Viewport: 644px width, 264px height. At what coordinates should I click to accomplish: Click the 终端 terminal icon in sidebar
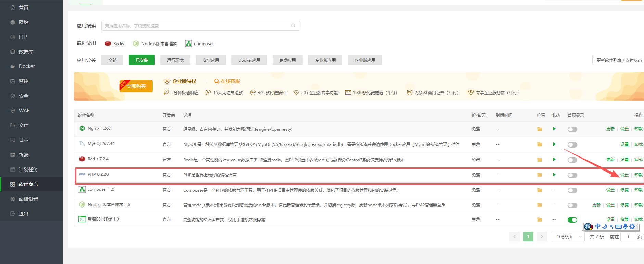click(x=13, y=155)
